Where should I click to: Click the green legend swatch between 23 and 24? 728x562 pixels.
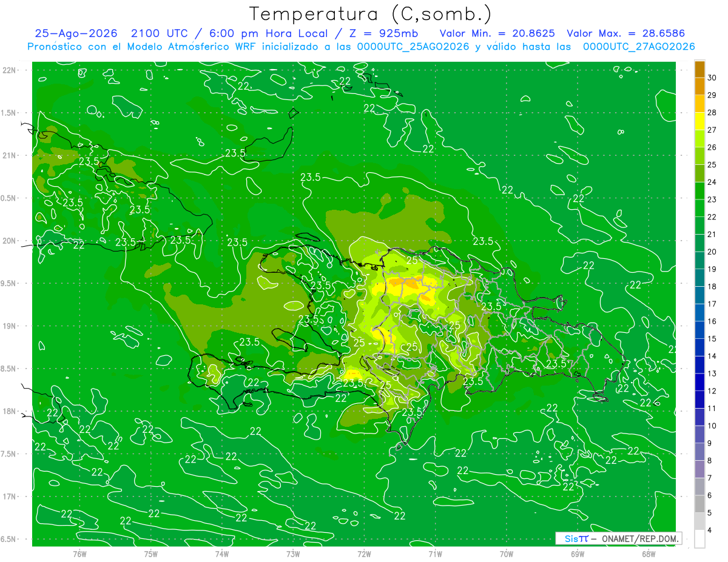pyautogui.click(x=699, y=190)
